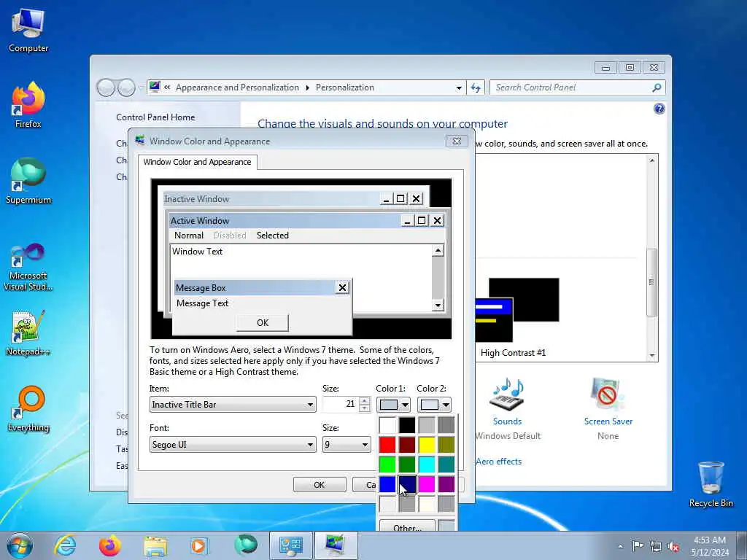Click the refresh button beside address bar
The width and height of the screenshot is (747, 560).
(476, 87)
